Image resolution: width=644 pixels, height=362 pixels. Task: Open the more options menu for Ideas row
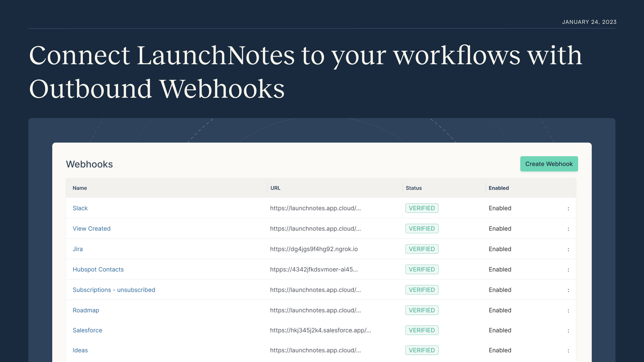(x=568, y=351)
